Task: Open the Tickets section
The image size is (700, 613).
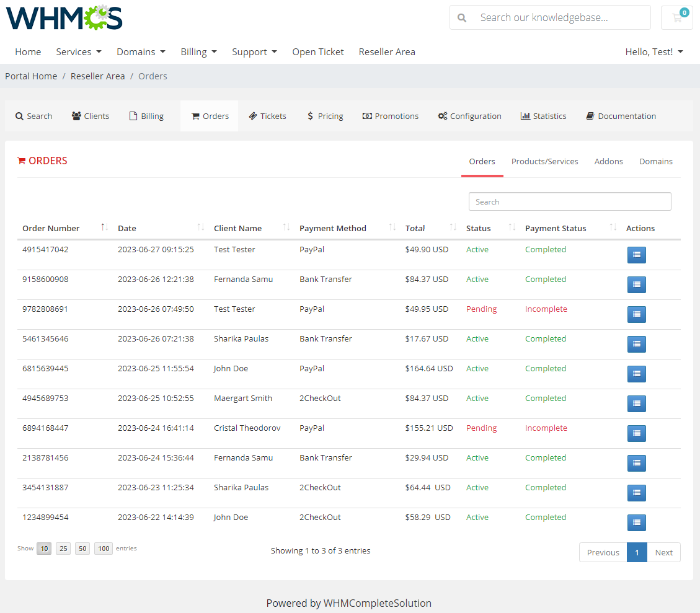Action: click(267, 116)
